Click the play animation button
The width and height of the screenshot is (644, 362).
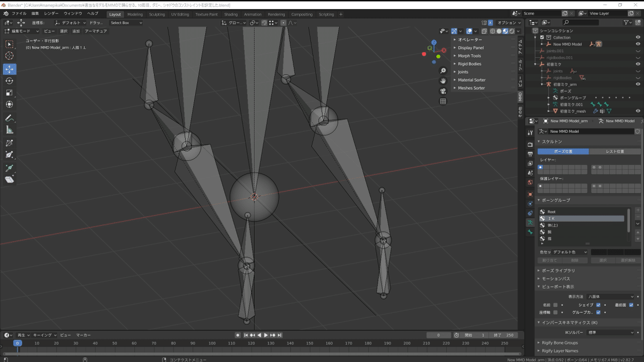[x=266, y=335]
